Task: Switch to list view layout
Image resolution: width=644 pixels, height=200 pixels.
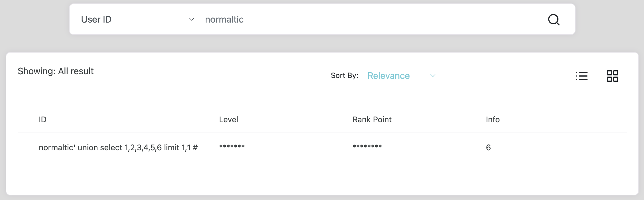Action: pos(582,76)
